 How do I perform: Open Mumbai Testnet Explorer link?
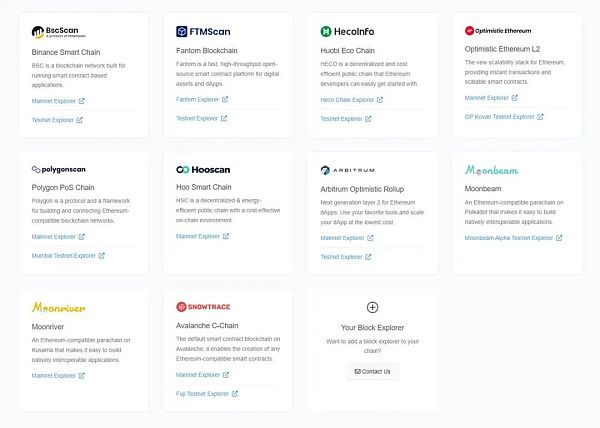click(64, 255)
